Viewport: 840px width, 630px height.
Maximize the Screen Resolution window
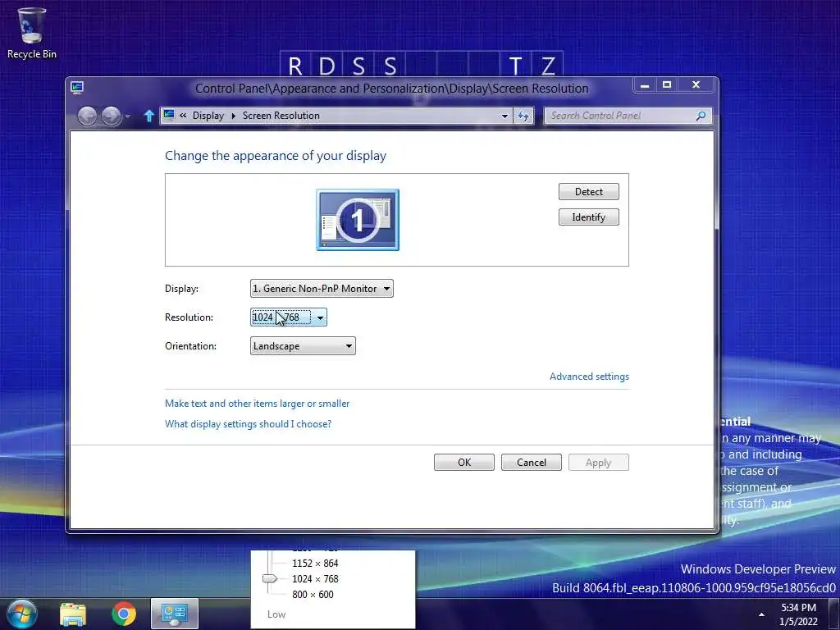(667, 85)
